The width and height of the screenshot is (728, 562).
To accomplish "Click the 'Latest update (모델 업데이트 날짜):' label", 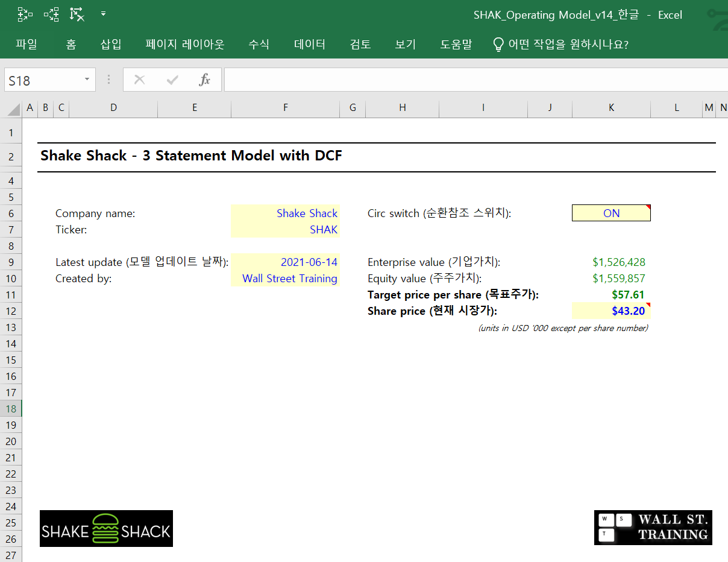I will [142, 262].
